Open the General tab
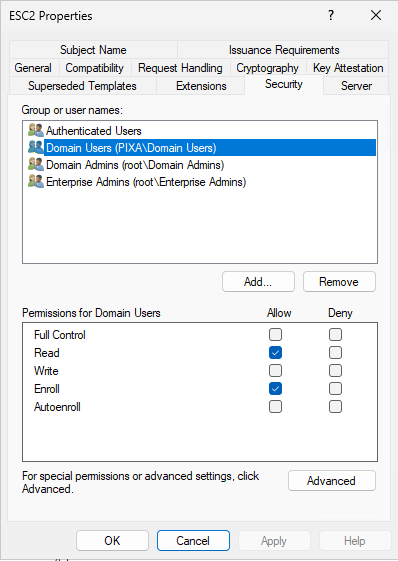The image size is (398, 561). (x=33, y=68)
